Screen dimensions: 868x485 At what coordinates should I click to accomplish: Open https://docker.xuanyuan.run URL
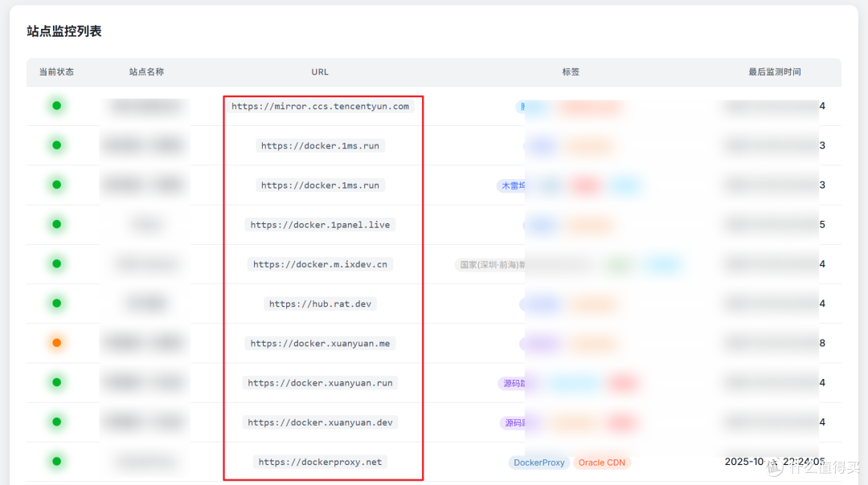click(x=320, y=383)
